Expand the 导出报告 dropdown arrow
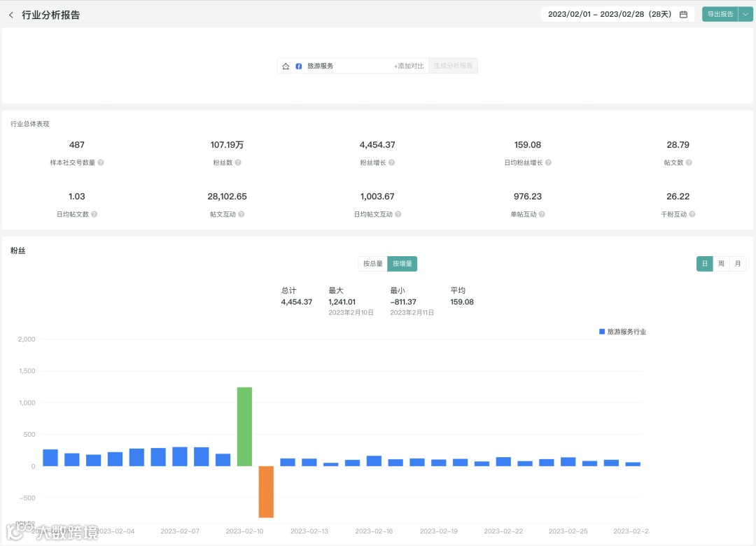The width and height of the screenshot is (756, 546). (745, 15)
